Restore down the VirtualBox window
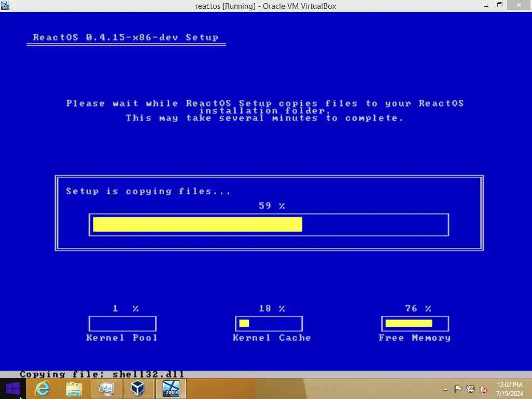 point(499,5)
